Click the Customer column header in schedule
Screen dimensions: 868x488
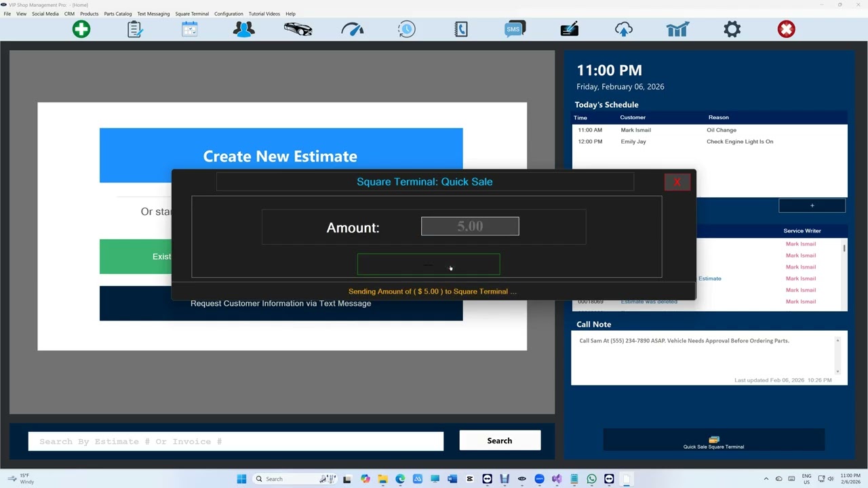coord(633,117)
